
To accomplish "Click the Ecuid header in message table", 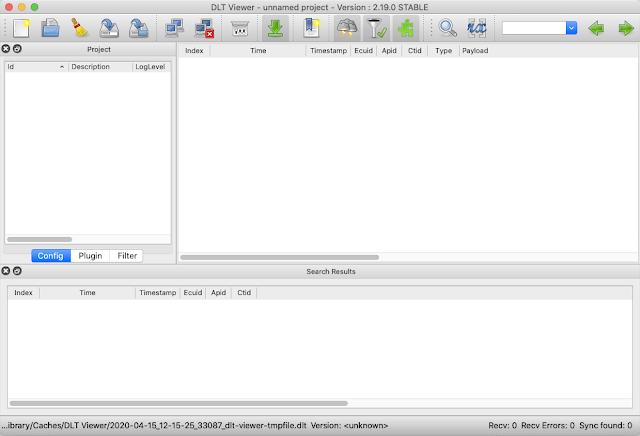I will click(x=363, y=51).
